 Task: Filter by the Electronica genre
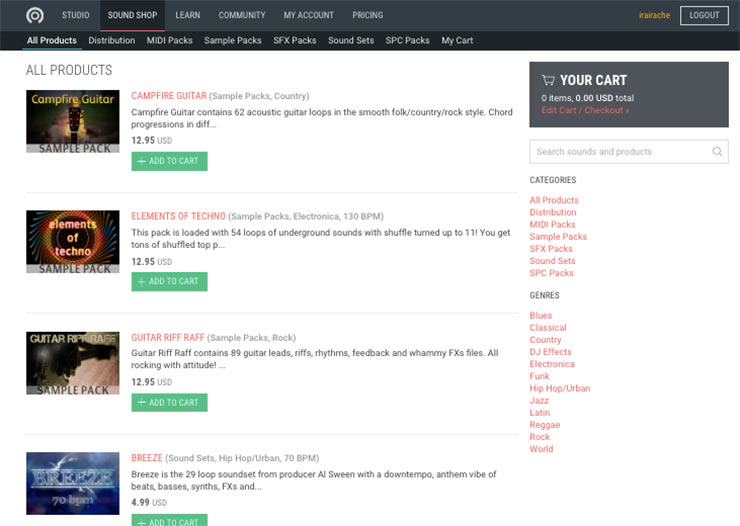pyautogui.click(x=552, y=364)
